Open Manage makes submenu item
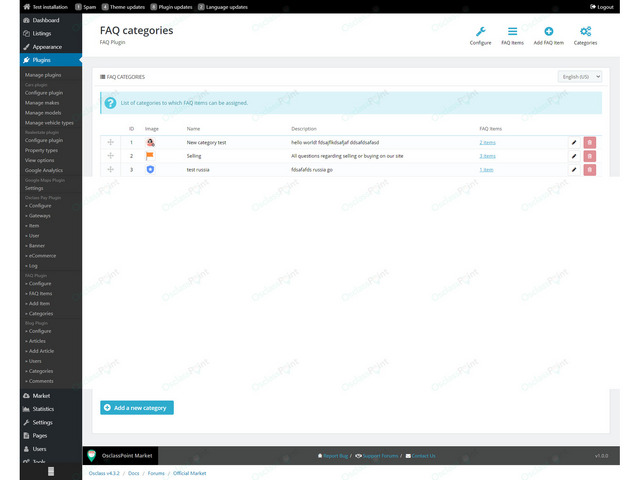Image resolution: width=640 pixels, height=480 pixels. (x=42, y=103)
